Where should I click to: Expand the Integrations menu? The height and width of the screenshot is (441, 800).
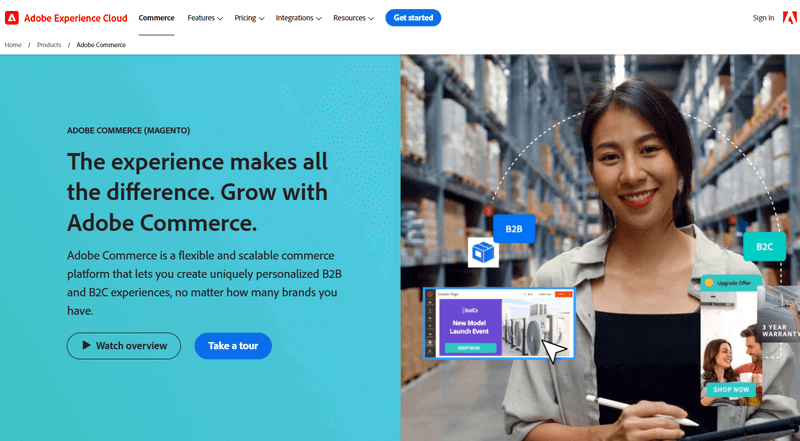[298, 18]
